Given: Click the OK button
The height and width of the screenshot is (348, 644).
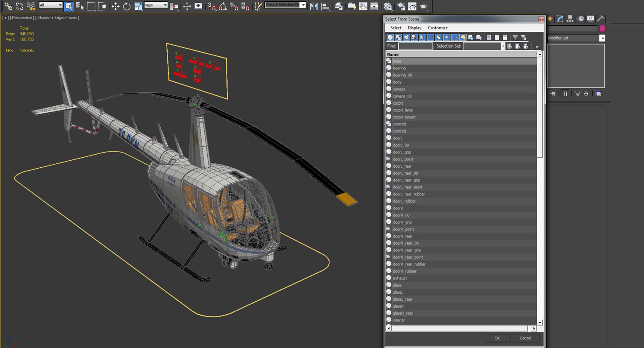Looking at the screenshot, I should pyautogui.click(x=497, y=338).
